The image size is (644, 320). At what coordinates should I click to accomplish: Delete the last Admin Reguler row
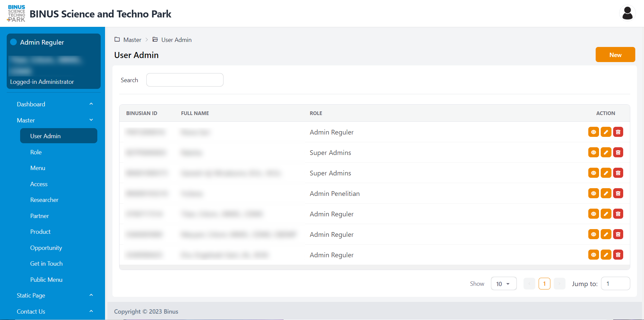[618, 255]
